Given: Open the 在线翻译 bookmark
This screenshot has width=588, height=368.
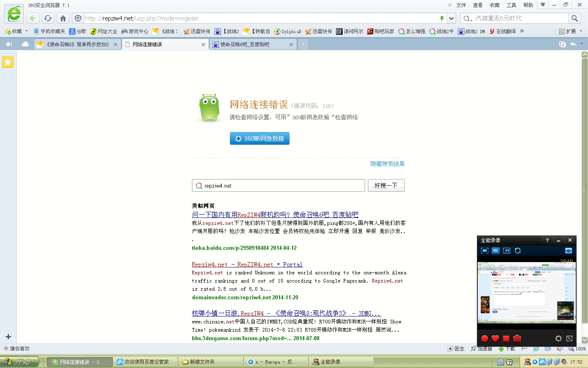Looking at the screenshot, I should coord(502,31).
